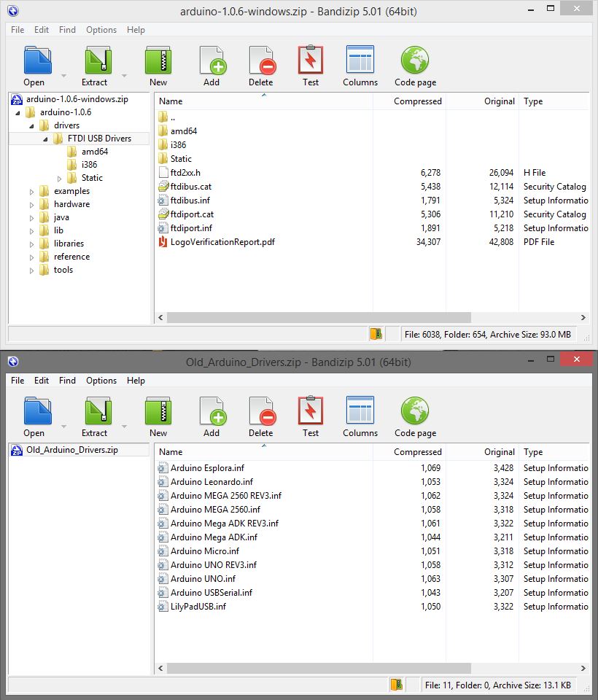Expand the examples tree folder

(x=31, y=192)
